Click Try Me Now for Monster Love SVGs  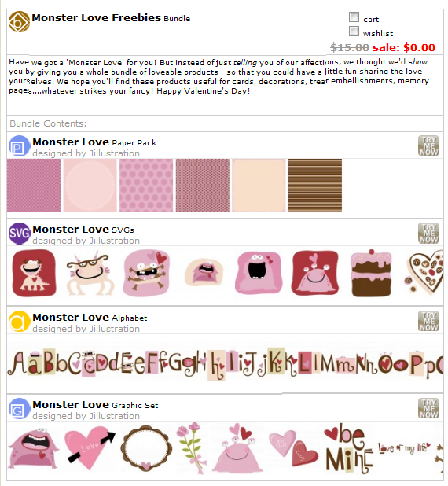click(428, 233)
